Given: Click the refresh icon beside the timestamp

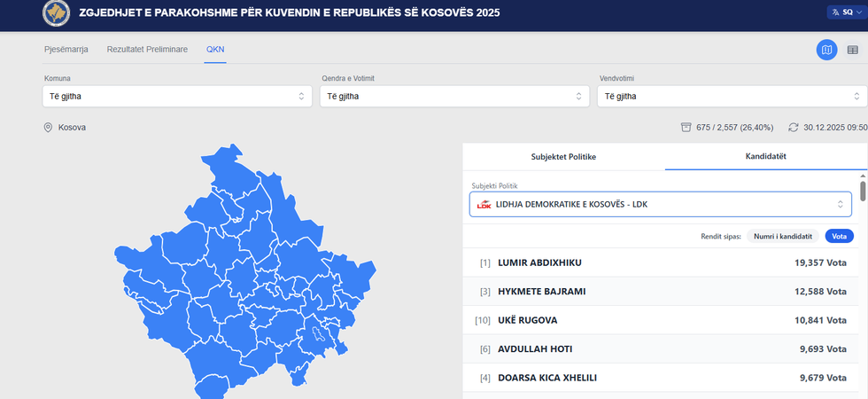Looking at the screenshot, I should (x=793, y=128).
